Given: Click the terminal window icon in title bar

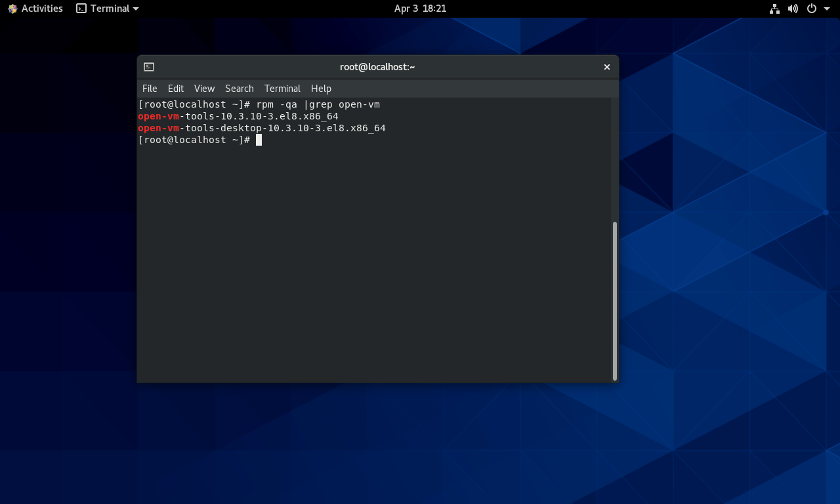Looking at the screenshot, I should pos(149,67).
